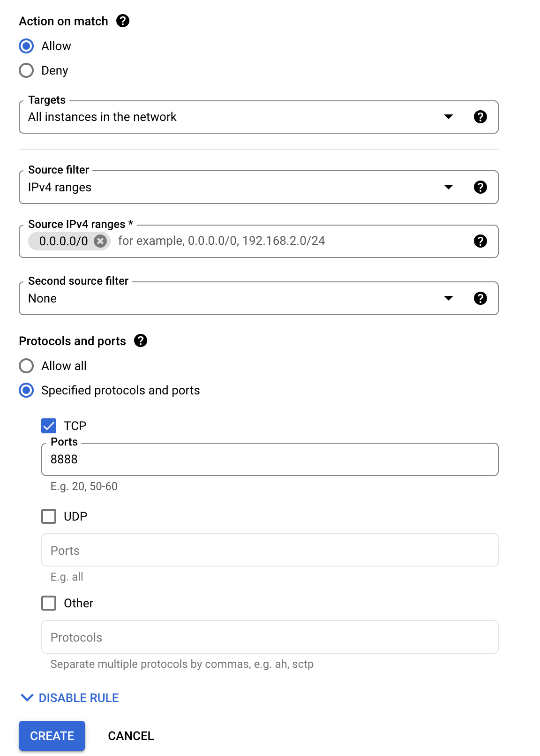Click the Source IPv4 ranges help icon

pyautogui.click(x=480, y=242)
